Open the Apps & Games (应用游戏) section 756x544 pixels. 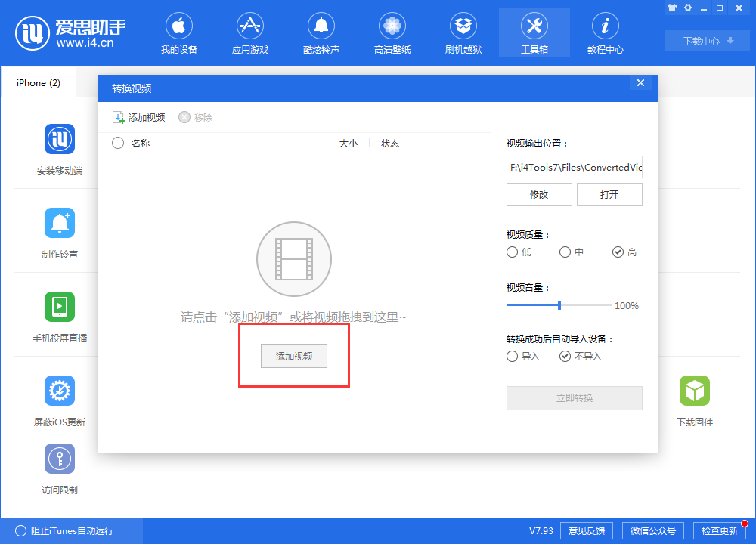[249, 32]
